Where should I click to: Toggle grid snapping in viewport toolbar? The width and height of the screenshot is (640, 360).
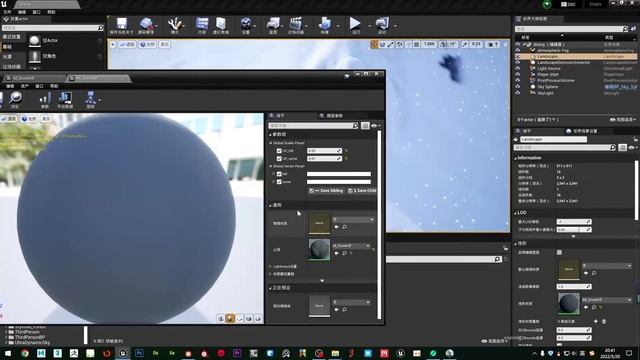[x=417, y=44]
